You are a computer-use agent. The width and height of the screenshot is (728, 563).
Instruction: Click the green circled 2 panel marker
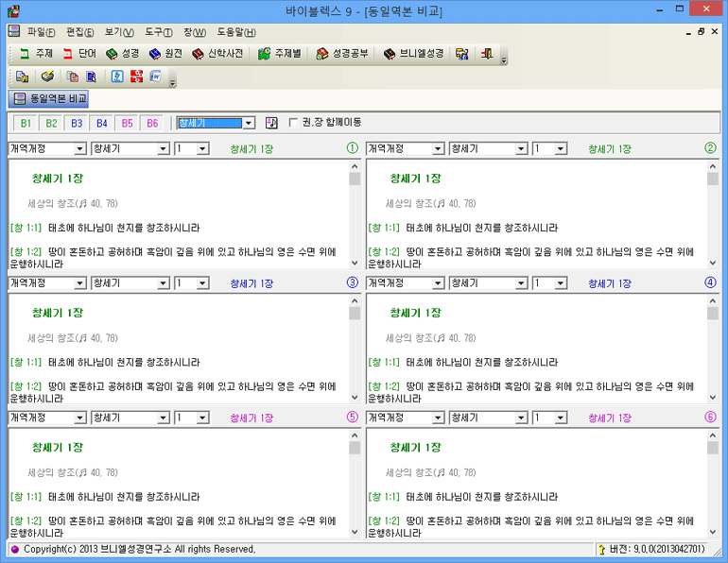[710, 148]
